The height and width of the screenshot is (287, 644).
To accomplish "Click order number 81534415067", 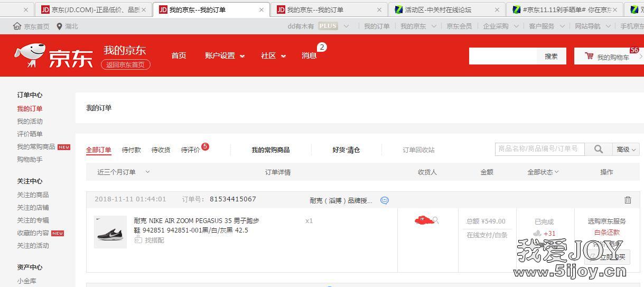I will [x=233, y=199].
